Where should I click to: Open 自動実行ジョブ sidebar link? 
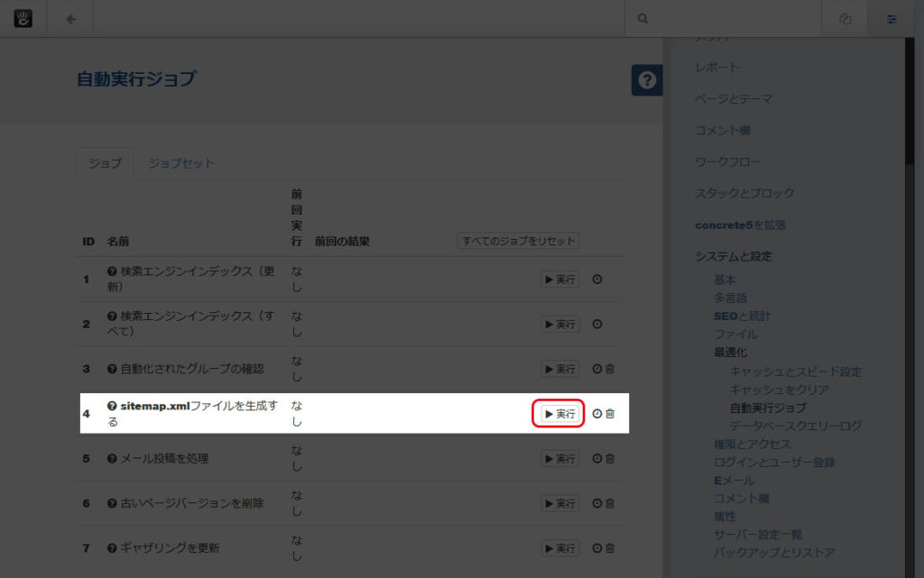(768, 408)
